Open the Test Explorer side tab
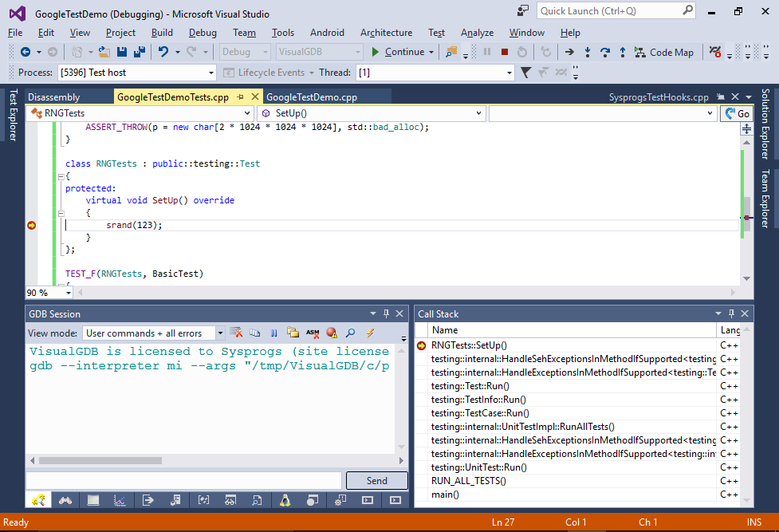779x532 pixels. [x=14, y=115]
